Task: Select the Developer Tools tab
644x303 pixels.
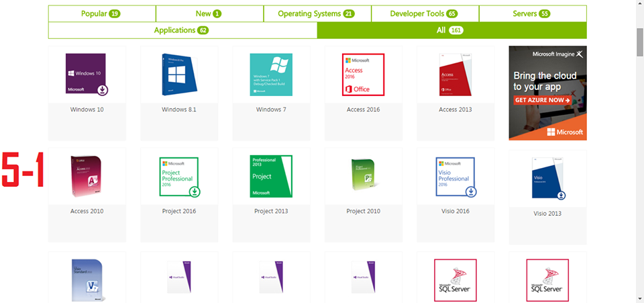Action: pyautogui.click(x=424, y=13)
